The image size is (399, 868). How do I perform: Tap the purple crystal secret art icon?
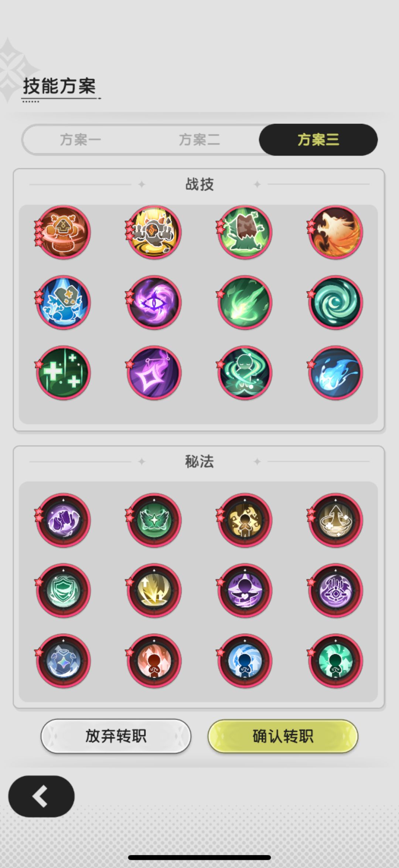[63, 520]
